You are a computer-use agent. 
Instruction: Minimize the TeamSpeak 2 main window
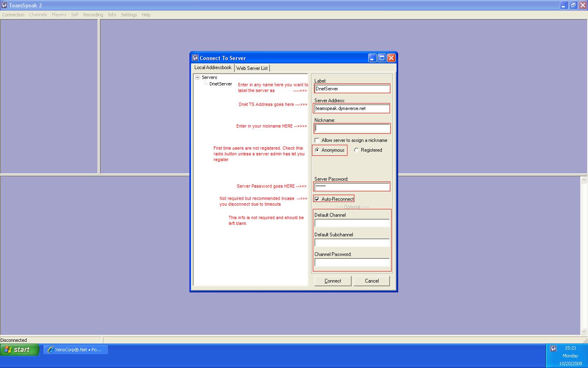click(x=564, y=5)
